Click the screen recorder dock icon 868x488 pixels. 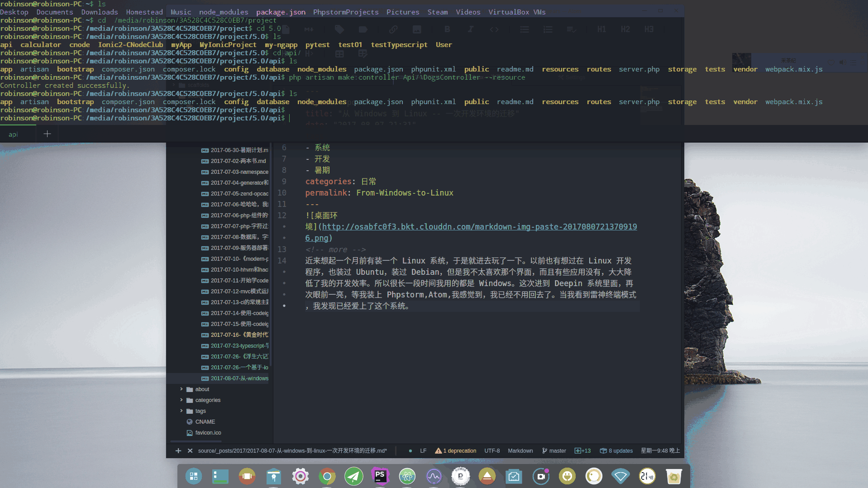pos(540,476)
